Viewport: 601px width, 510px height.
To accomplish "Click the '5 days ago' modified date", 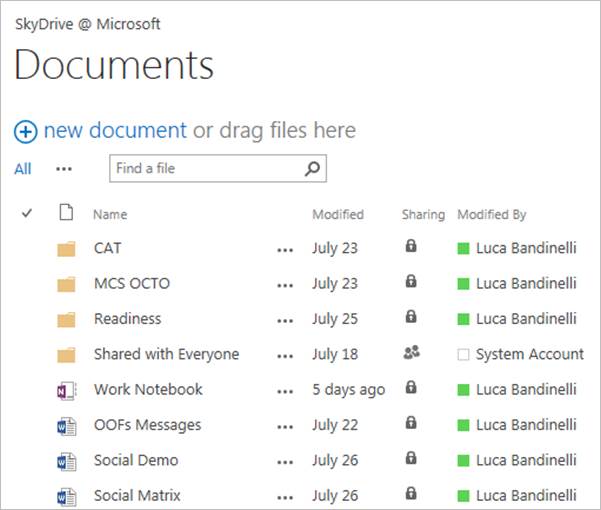I will [x=349, y=390].
